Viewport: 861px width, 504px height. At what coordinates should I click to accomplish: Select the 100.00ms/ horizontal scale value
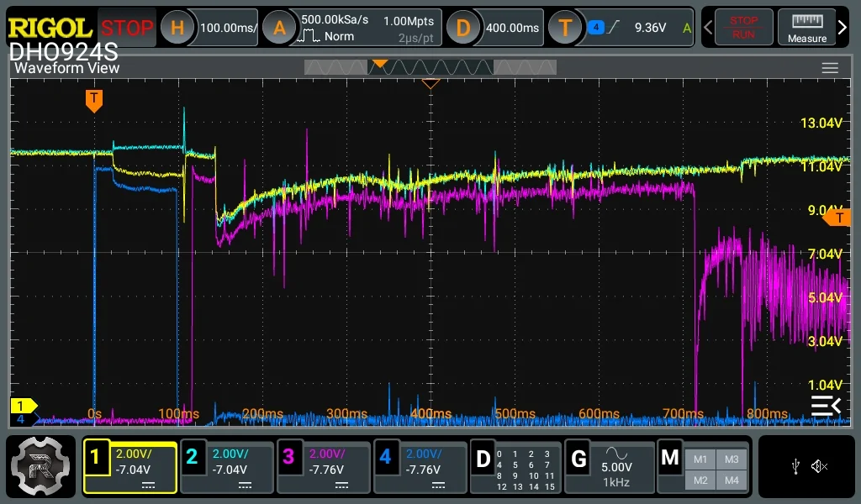tap(228, 28)
